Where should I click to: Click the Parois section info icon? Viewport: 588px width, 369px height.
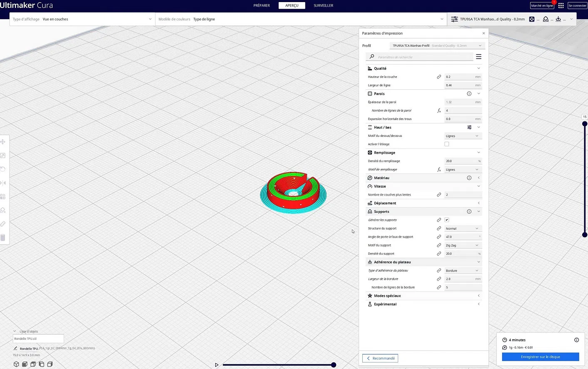(469, 94)
